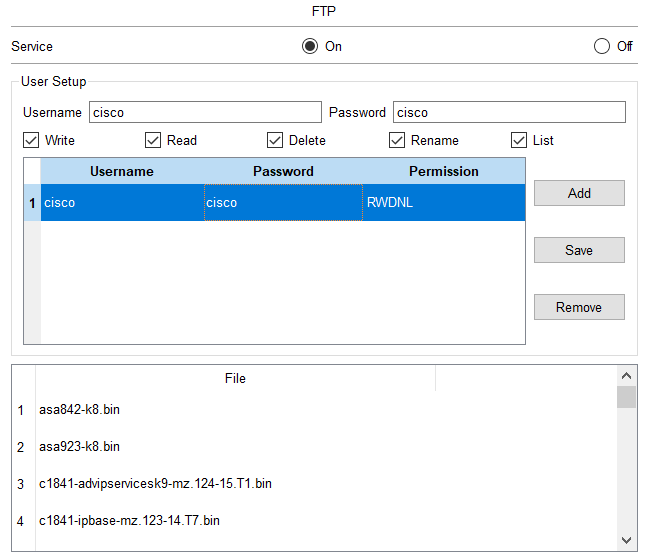Click the Username column header

(x=122, y=171)
